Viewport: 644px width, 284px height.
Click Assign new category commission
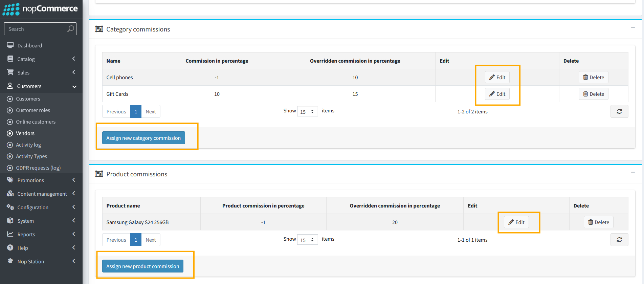(143, 138)
